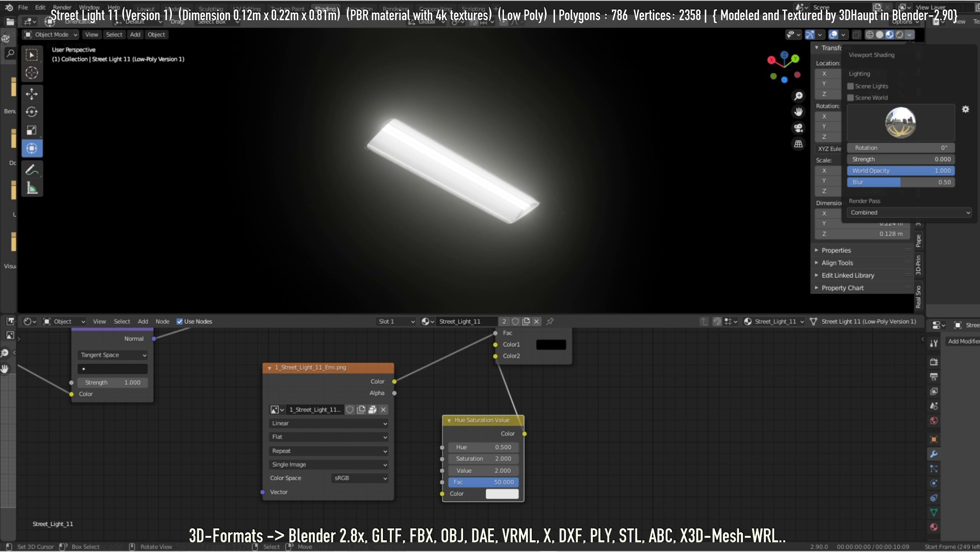
Task: Click the Street_Light_11 material name field
Action: (467, 322)
